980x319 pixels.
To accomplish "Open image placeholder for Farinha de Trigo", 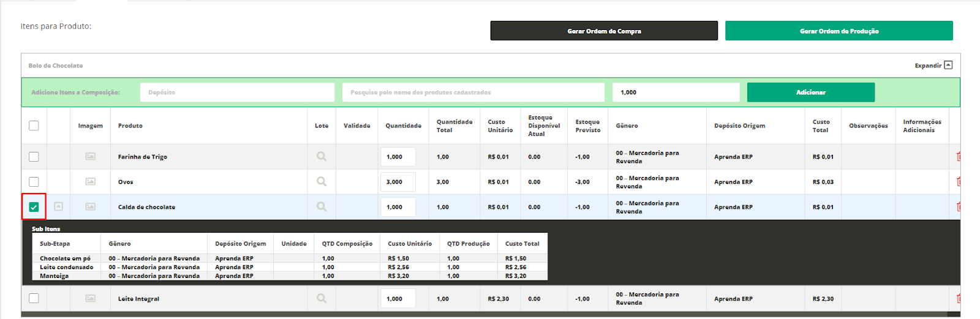I will (90, 157).
